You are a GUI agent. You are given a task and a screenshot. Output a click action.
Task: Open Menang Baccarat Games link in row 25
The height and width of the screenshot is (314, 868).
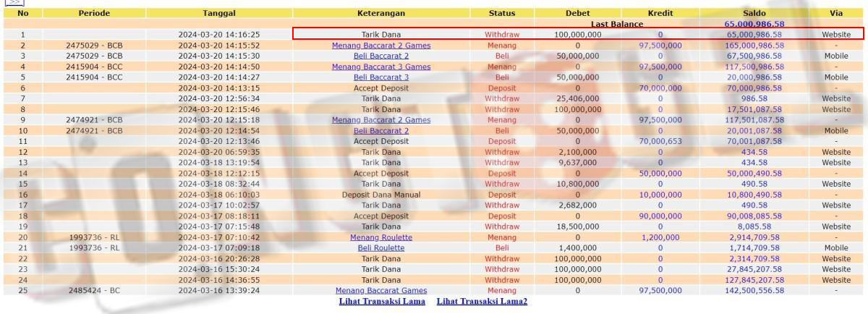click(380, 291)
